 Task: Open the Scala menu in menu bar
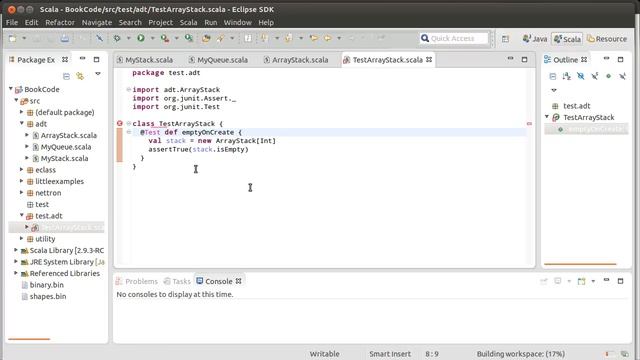(189, 22)
